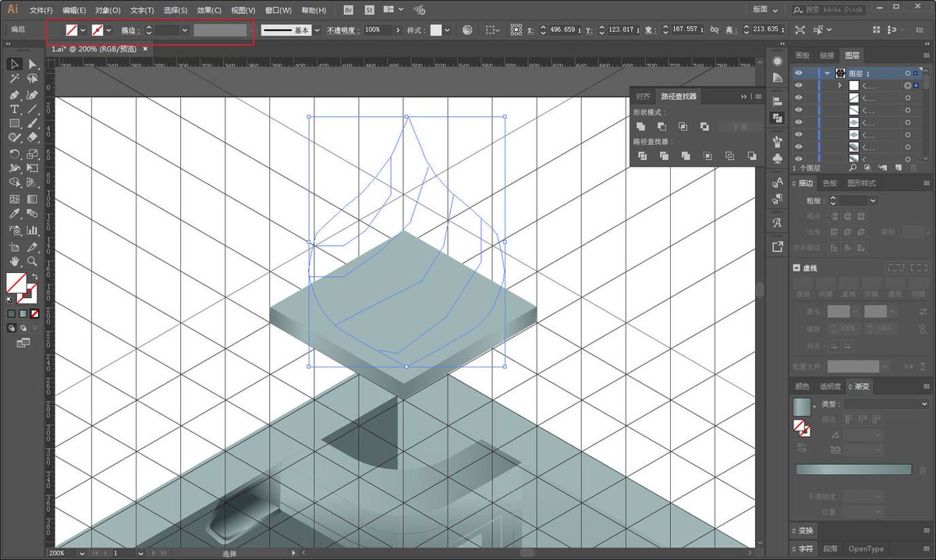Open the 效果(C) menu
Screen dimensions: 936x560
pos(210,10)
